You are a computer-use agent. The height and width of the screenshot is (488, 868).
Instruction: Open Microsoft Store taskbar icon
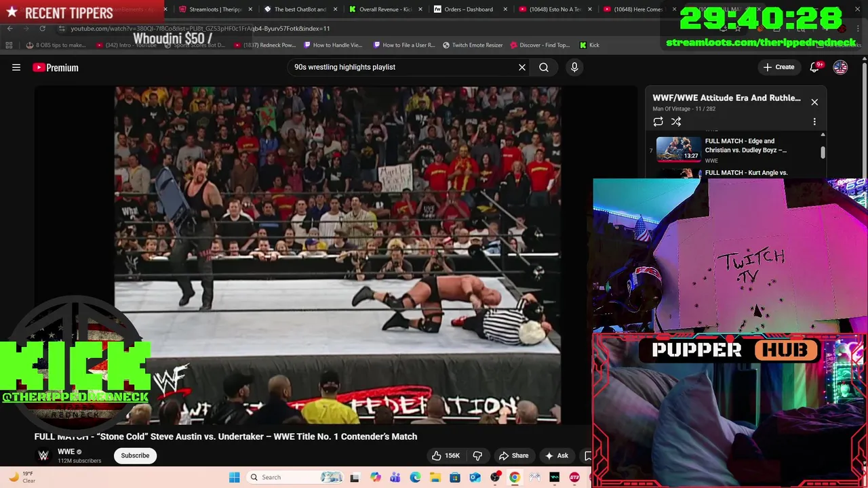[x=455, y=477]
